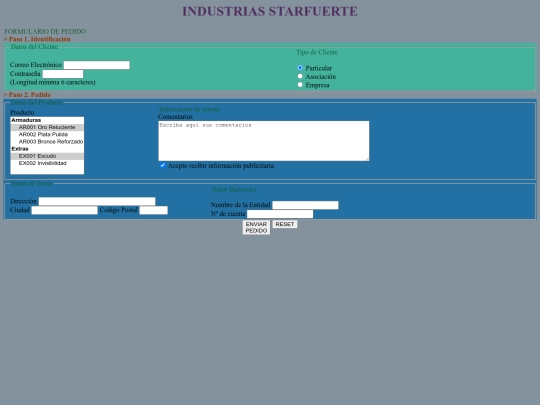Choose EX002 Invisibilidad extra
Viewport: 540px width, 405px height.
click(47, 163)
